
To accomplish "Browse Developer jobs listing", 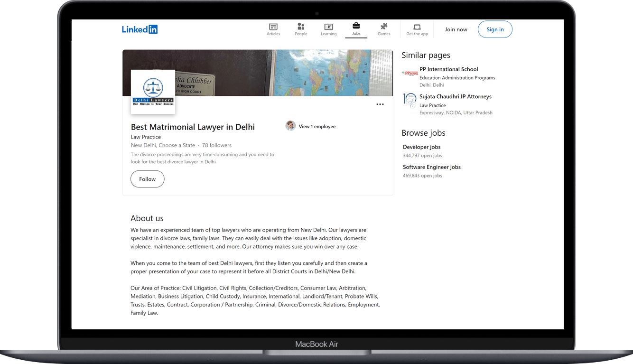I will (x=421, y=147).
